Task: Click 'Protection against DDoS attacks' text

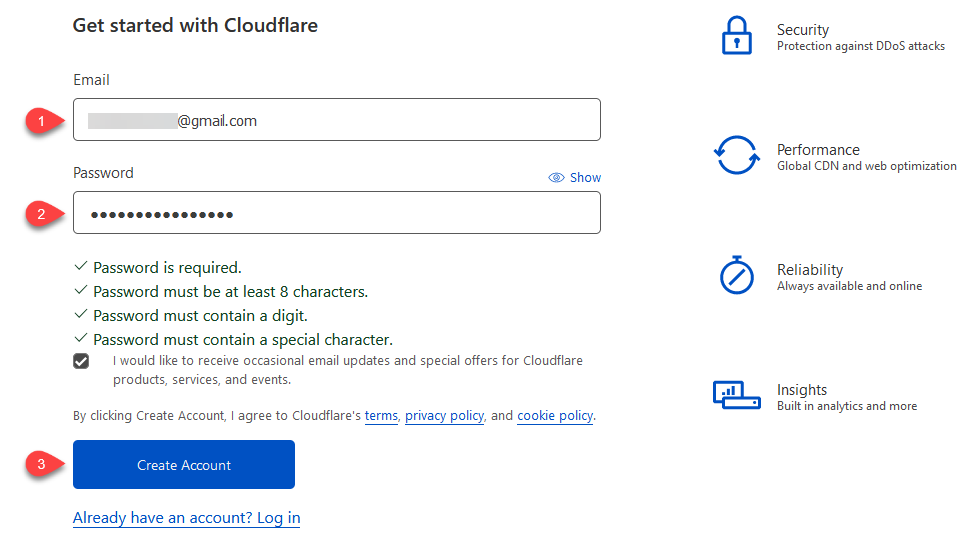Action: click(x=860, y=46)
